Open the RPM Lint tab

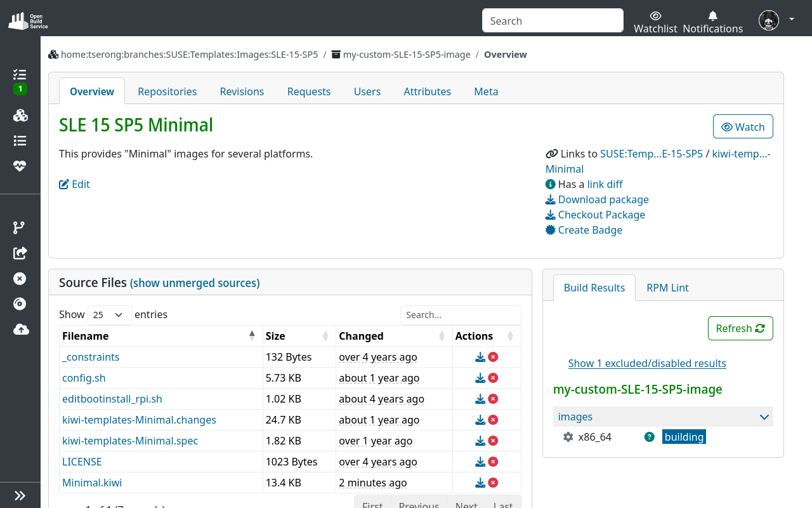[667, 288]
